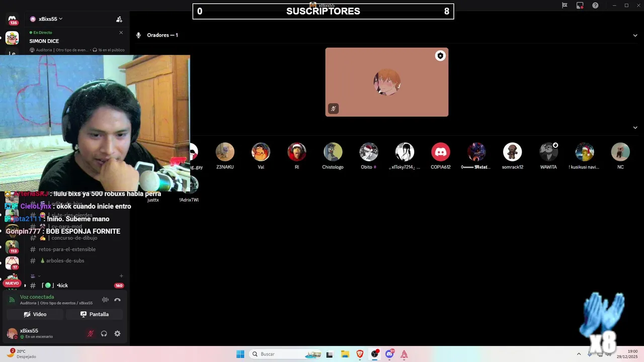Open COPIA612's Discord logo avatar
Screen dimensions: 644x362
[441, 152]
